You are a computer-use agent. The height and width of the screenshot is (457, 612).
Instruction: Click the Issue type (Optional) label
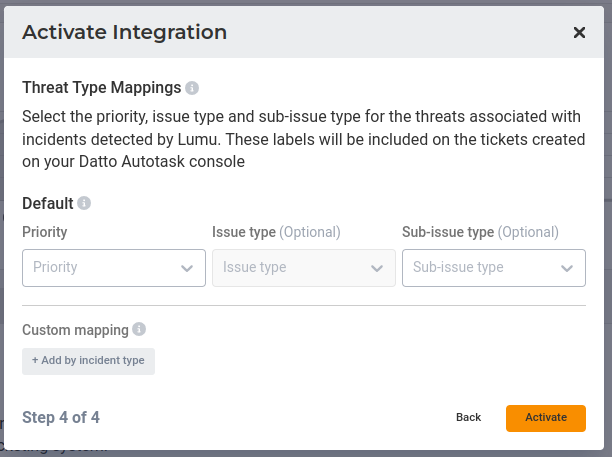point(276,232)
